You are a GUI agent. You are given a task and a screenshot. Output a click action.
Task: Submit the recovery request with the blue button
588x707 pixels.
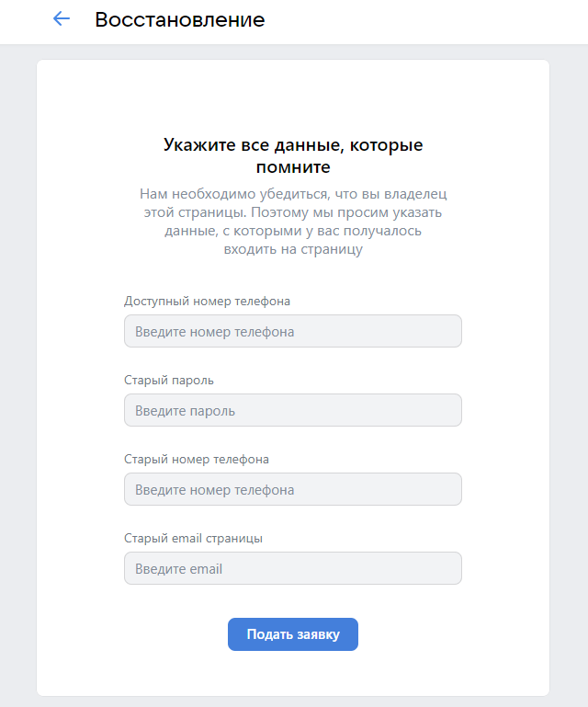[292, 634]
